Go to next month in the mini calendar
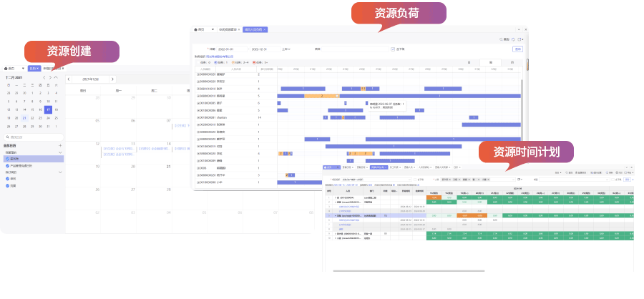Viewport: 644px width, 299px height. click(x=50, y=77)
